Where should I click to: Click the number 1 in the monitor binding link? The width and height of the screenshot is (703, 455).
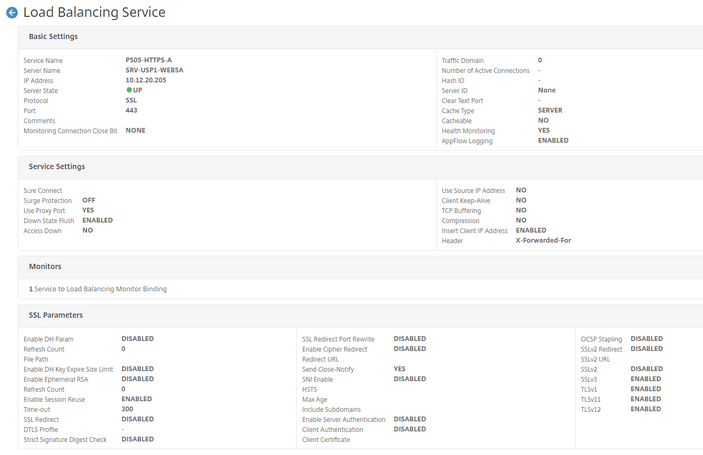(x=30, y=289)
